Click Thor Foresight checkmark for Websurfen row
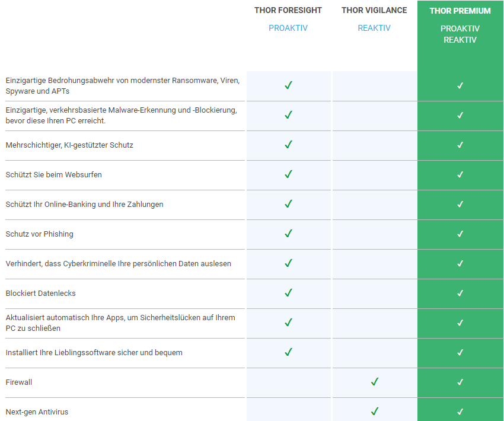 coord(288,174)
